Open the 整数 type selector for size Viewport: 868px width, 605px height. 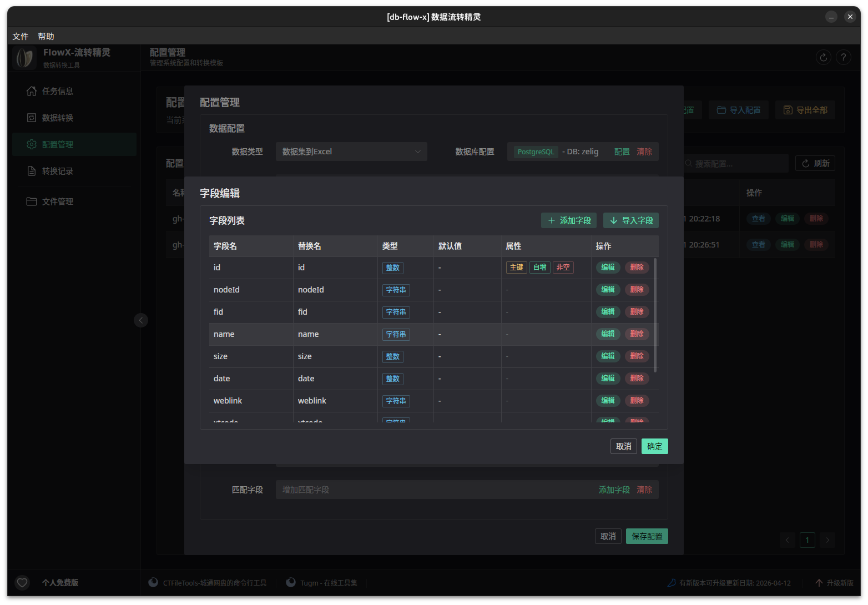click(x=393, y=356)
